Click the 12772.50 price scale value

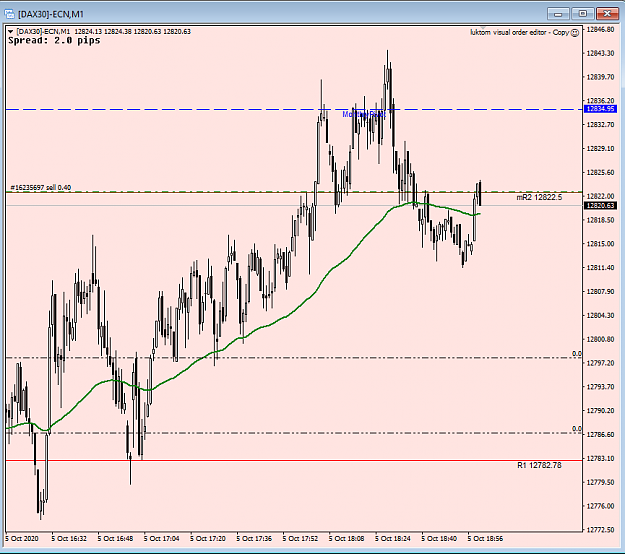601,530
